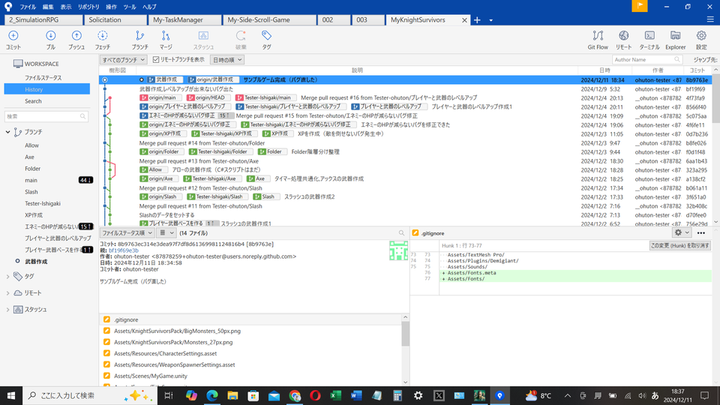The width and height of the screenshot is (720, 405).
Task: Click the file list search magnifier icon
Action: [x=401, y=233]
